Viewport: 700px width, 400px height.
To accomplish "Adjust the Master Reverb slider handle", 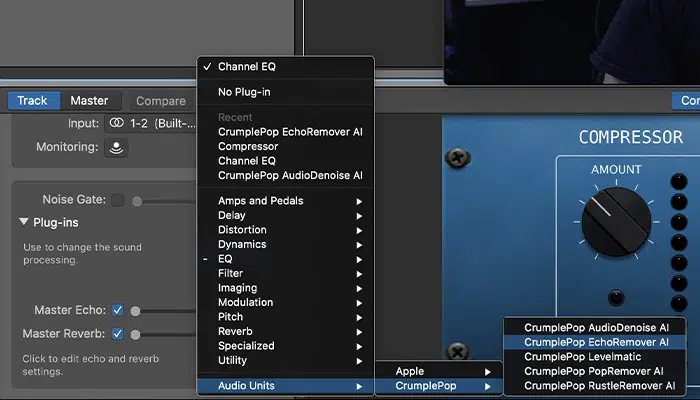I will point(135,334).
